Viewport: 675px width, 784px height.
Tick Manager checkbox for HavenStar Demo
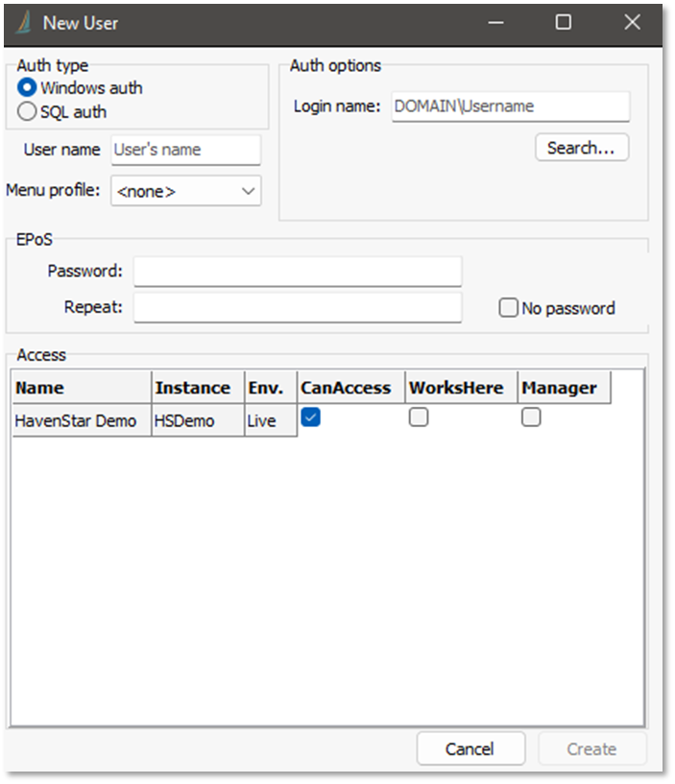pyautogui.click(x=531, y=417)
